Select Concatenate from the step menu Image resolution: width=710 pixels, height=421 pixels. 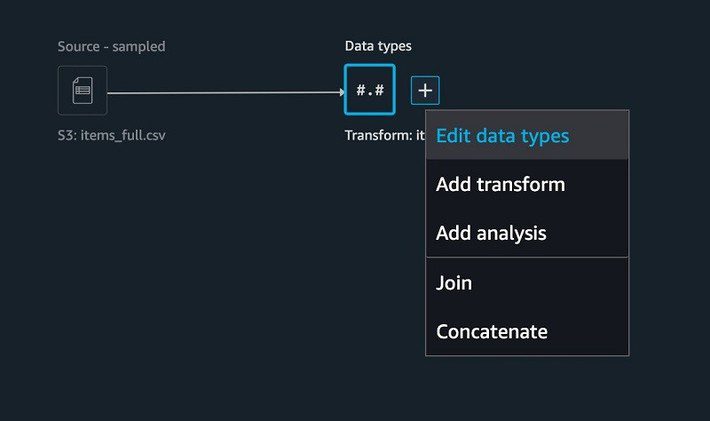click(527, 331)
